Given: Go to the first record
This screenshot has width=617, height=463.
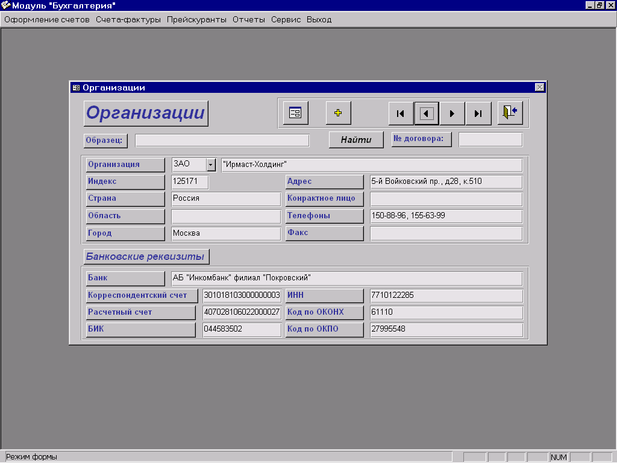Looking at the screenshot, I should point(400,113).
